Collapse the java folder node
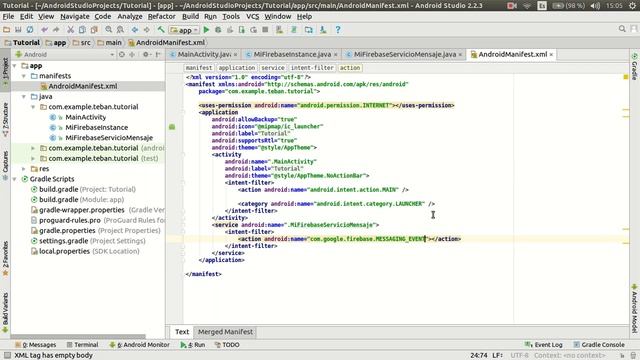 [x=24, y=97]
